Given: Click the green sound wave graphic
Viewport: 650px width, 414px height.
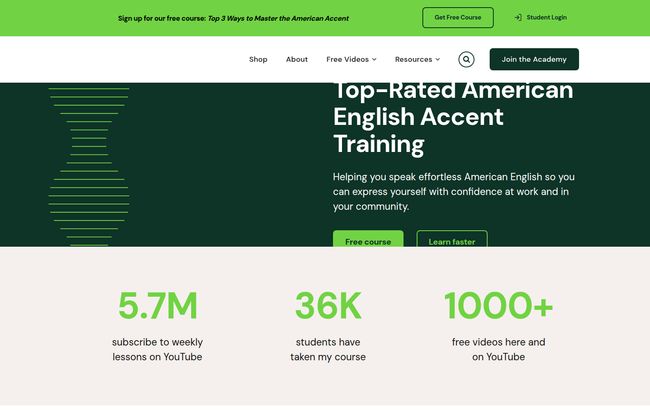Looking at the screenshot, I should (x=89, y=165).
